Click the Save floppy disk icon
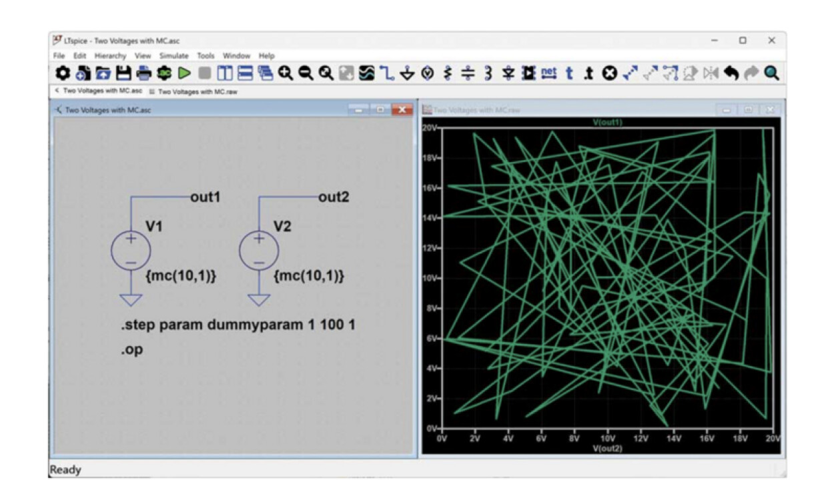 point(123,73)
